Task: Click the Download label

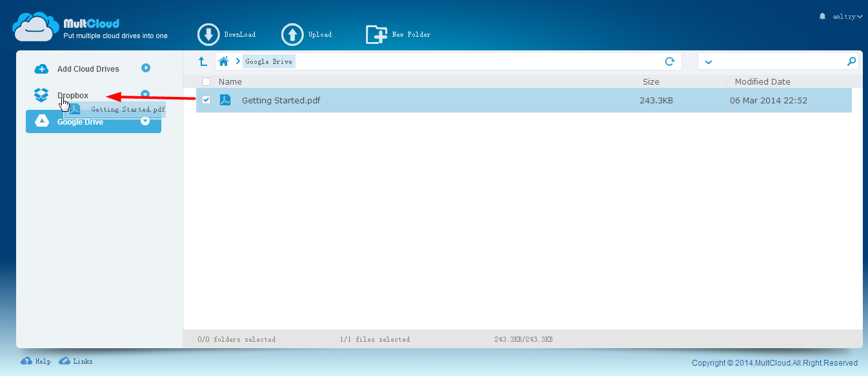Action: [x=240, y=35]
